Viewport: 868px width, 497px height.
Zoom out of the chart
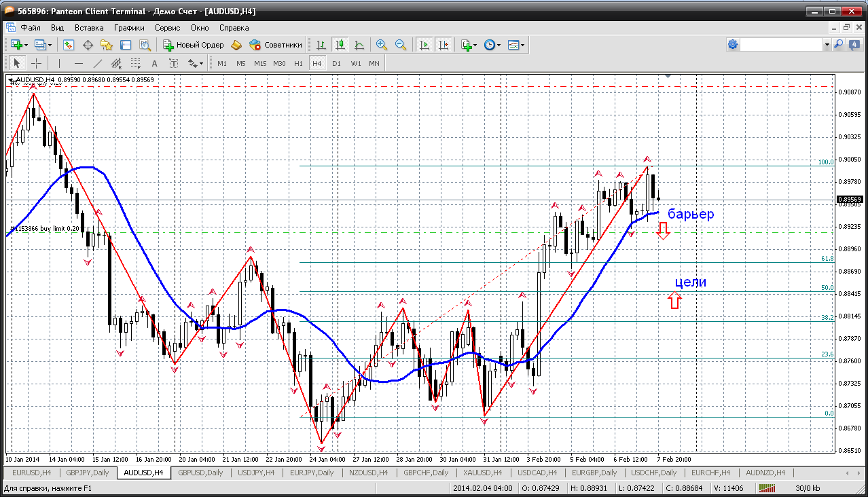401,45
